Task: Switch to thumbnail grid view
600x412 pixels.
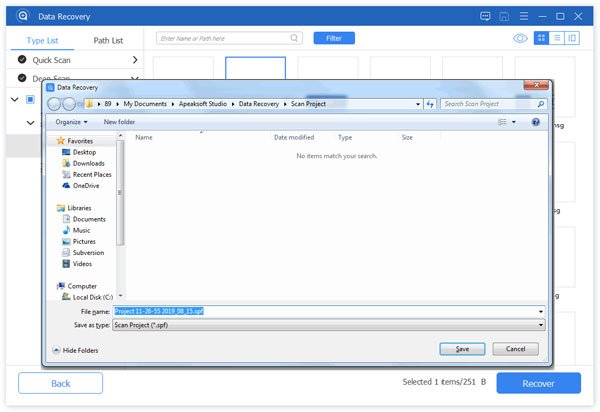Action: (x=541, y=38)
